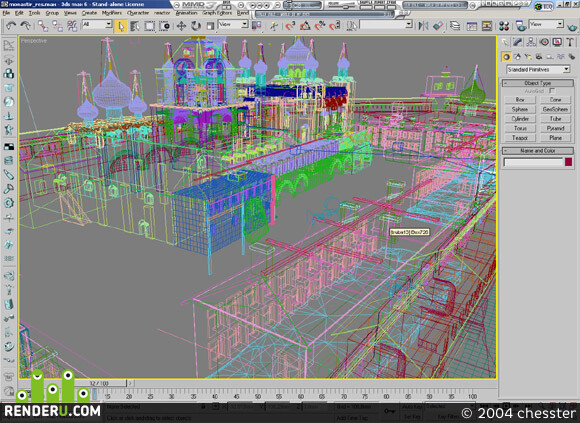This screenshot has height=423, width=580.
Task: Open the Named Selection Sets editor icon
Action: 352,26
